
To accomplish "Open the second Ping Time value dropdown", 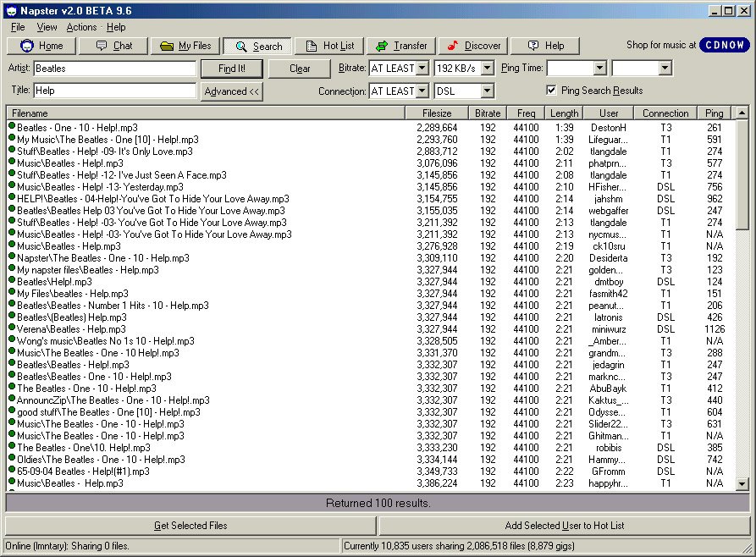I will point(665,68).
